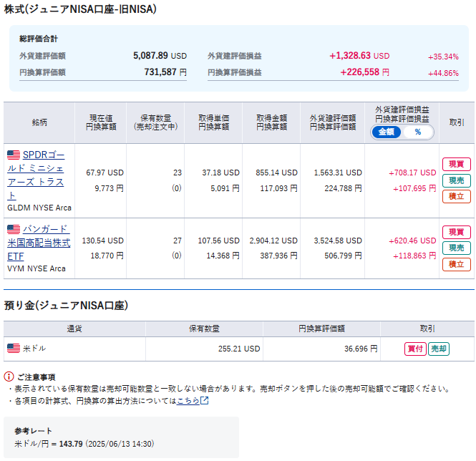Click the US flag icon beside SPDRゴールド
The image size is (476, 461).
point(14,155)
